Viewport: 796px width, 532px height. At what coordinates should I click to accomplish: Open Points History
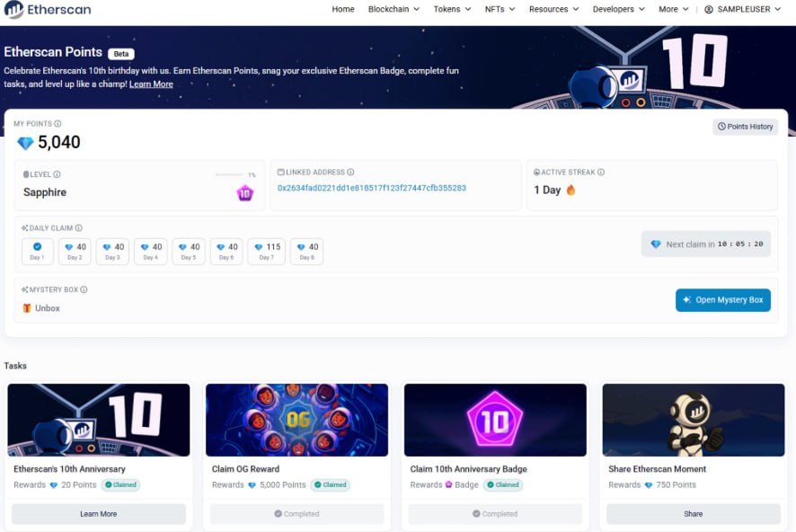(745, 127)
